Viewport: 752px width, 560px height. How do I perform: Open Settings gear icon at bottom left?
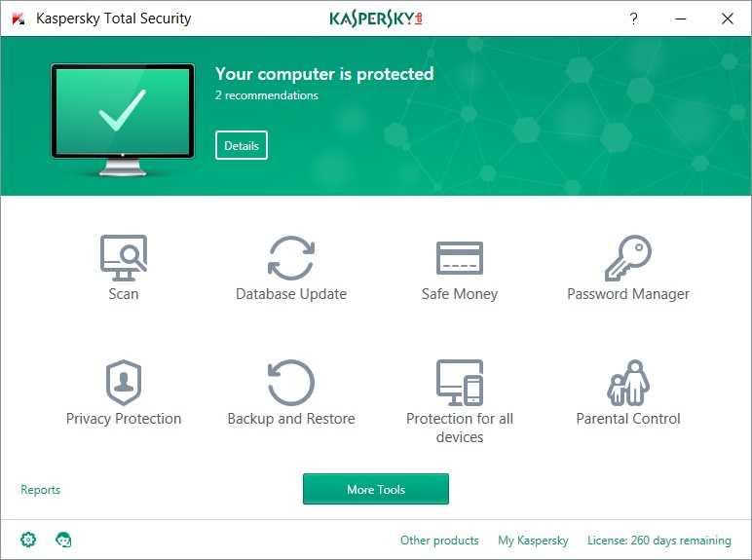point(28,540)
